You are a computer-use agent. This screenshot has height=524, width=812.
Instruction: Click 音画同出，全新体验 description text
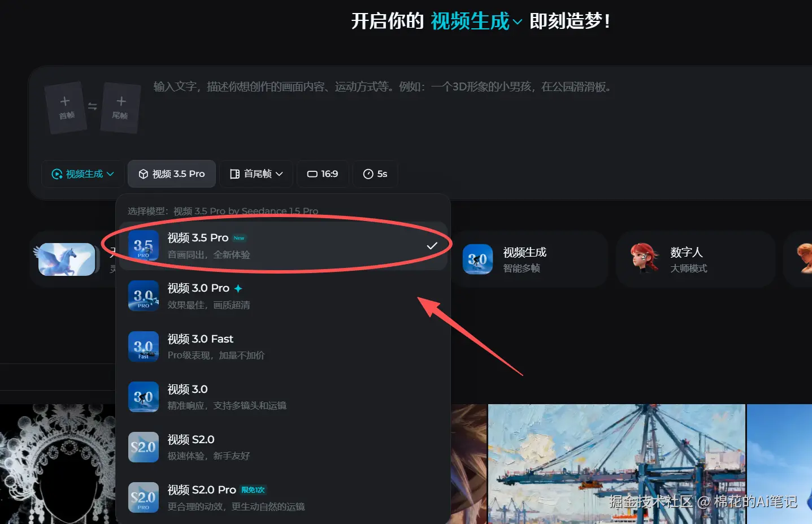(209, 255)
